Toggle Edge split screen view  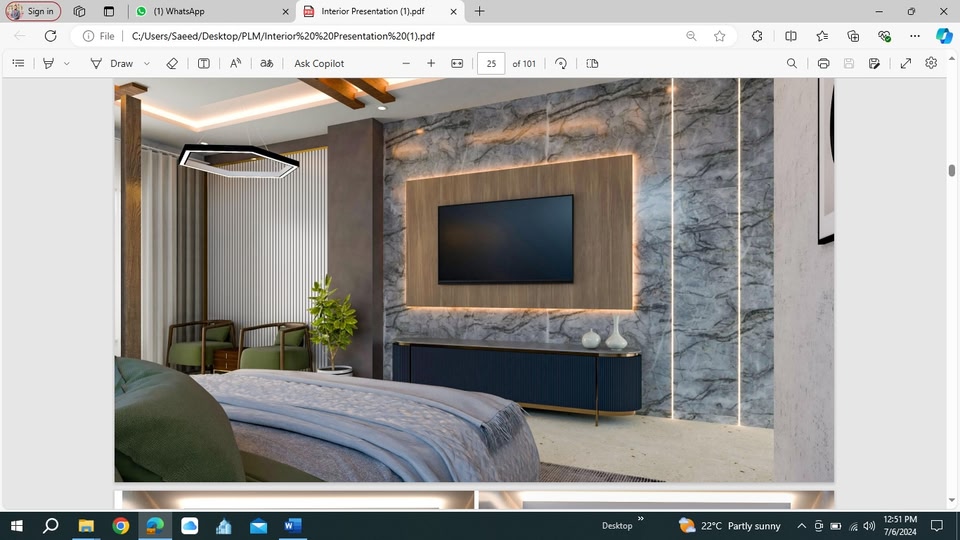(791, 36)
